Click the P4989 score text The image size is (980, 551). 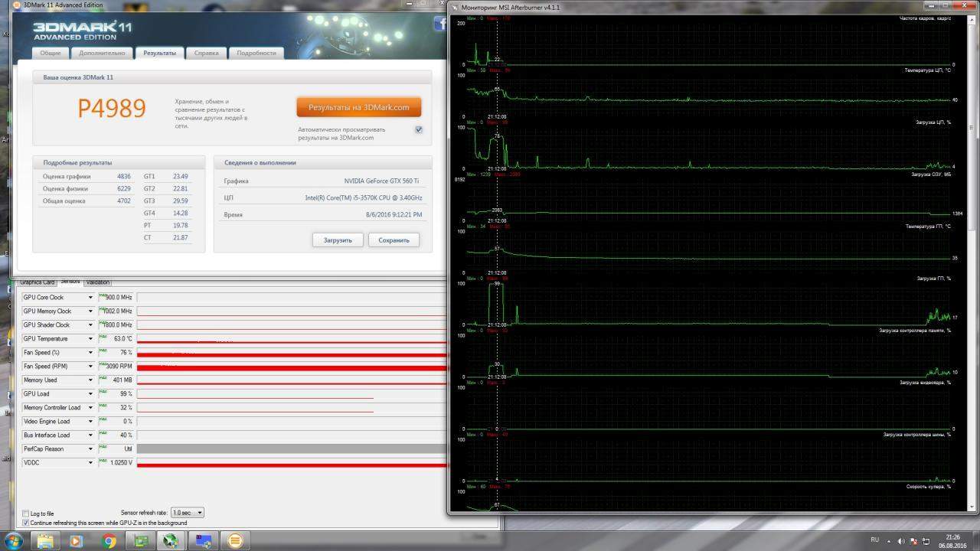coord(112,108)
